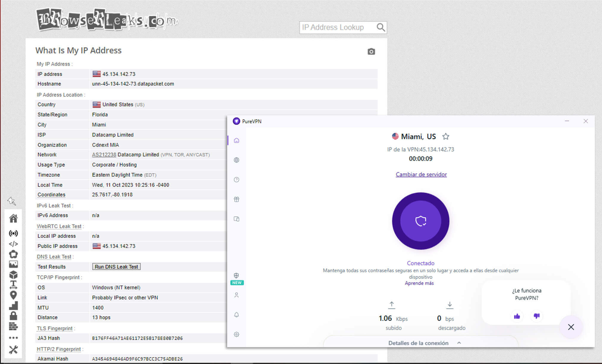
Task: Click the Datacamp Limited ISP value
Action: pyautogui.click(x=113, y=135)
